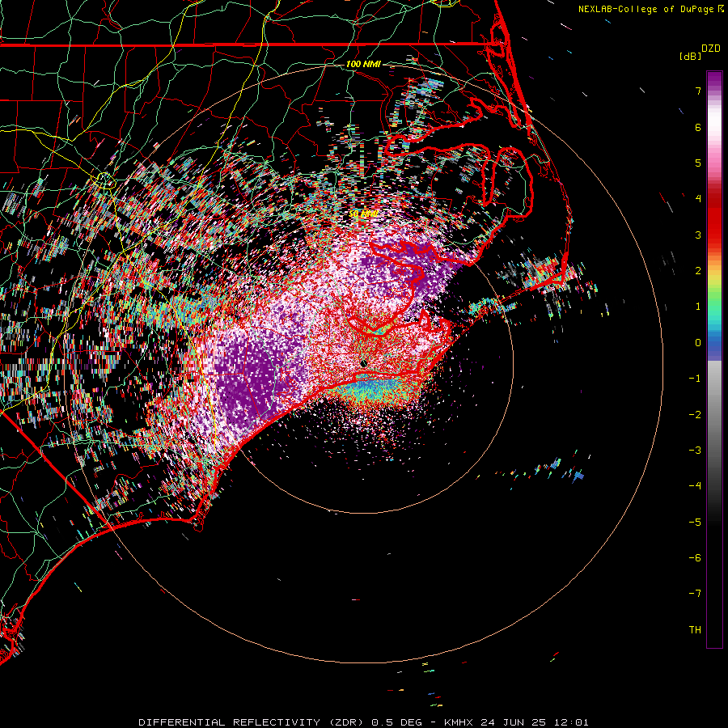Click the 24 JUN 25 date text
This screenshot has height=728, width=728.
click(514, 722)
